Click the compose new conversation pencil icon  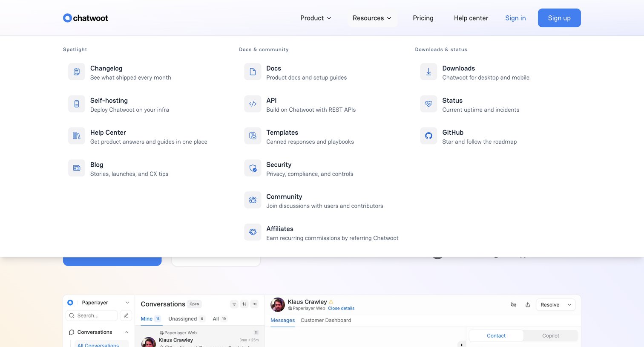point(126,315)
